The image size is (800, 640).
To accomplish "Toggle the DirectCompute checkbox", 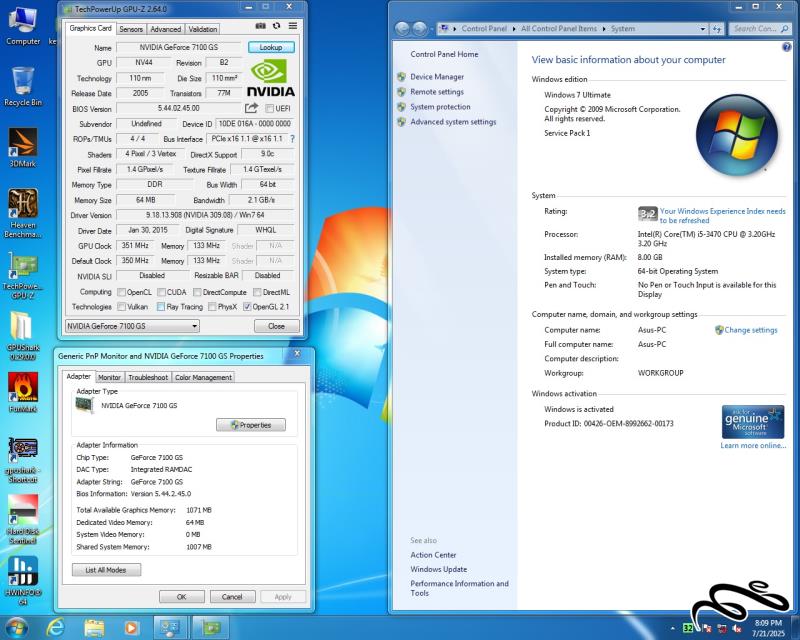I will coord(197,292).
